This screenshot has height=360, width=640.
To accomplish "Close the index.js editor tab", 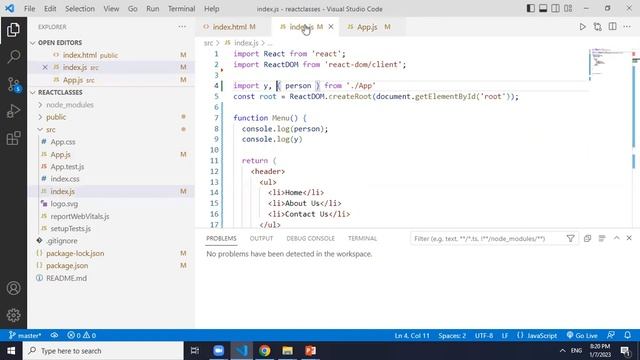I will pos(331,27).
